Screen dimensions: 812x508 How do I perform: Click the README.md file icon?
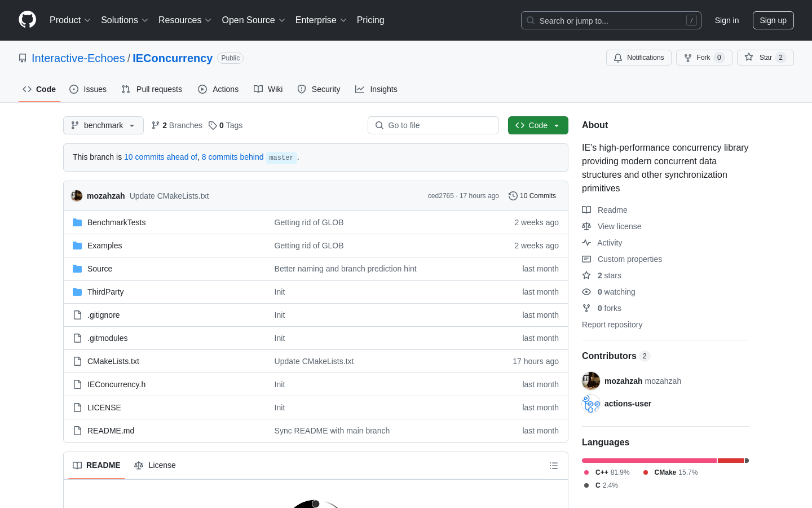tap(77, 431)
